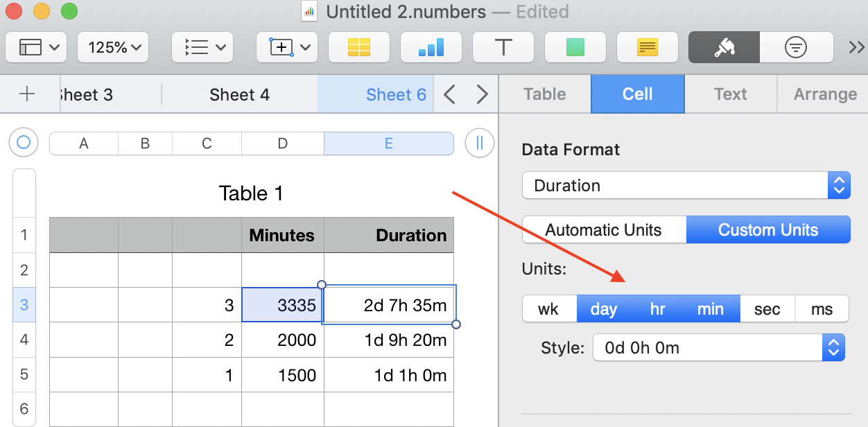Add a comment with the yellow note icon
The width and height of the screenshot is (868, 427).
(647, 47)
